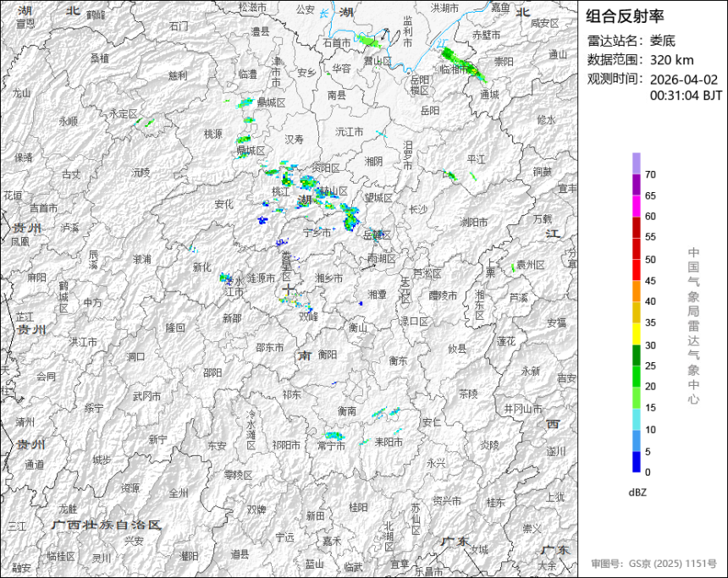This screenshot has width=728, height=578.
Task: Click the 审图号 GS京 (2025) 1151号 text
Action: 654,564
